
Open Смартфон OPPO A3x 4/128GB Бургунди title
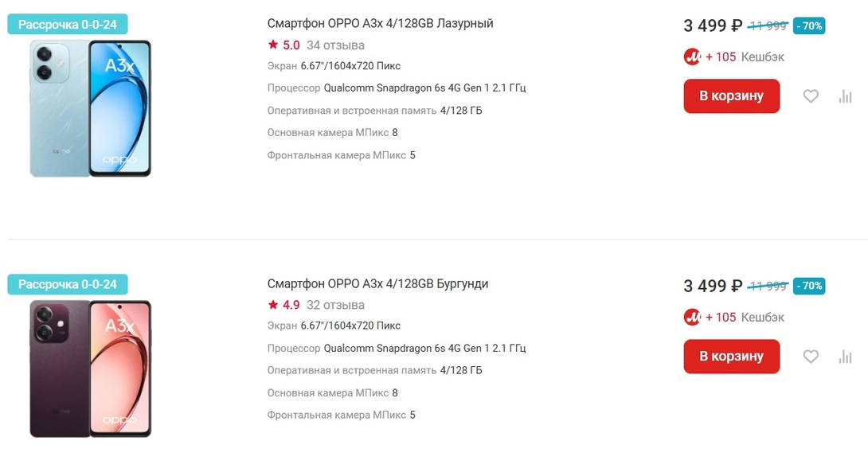point(377,284)
